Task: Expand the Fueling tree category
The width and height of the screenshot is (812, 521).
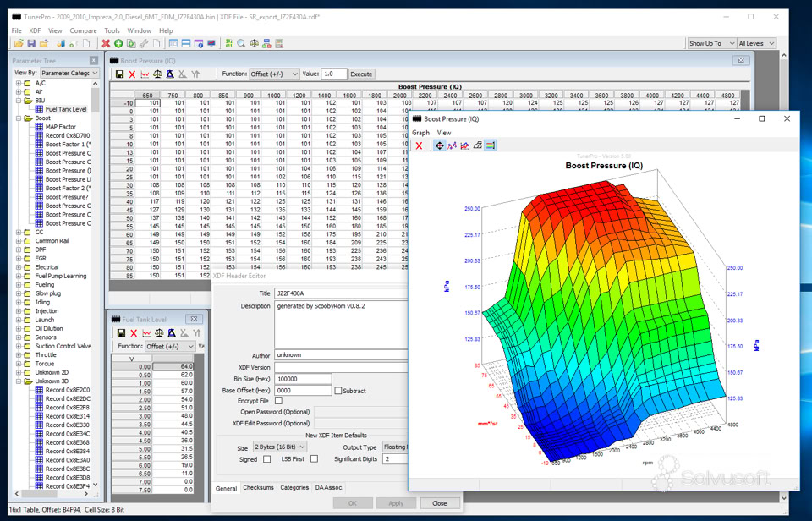Action: click(x=19, y=285)
